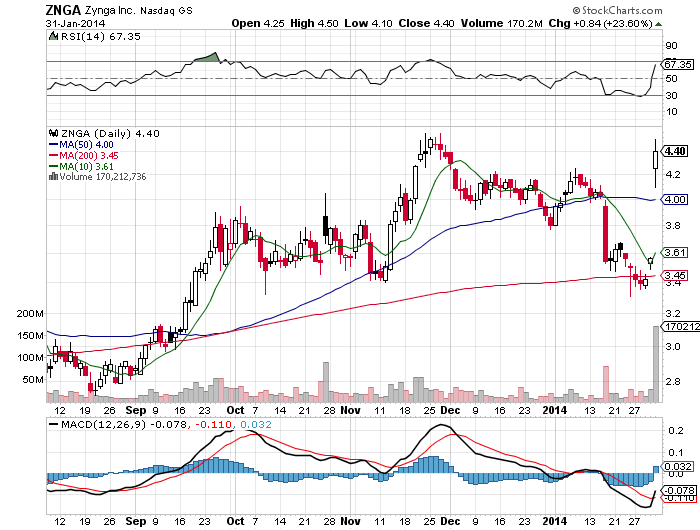This screenshot has height=530, width=700.
Task: Click the red MA(200) line swatch in the legend
Action: pos(54,156)
